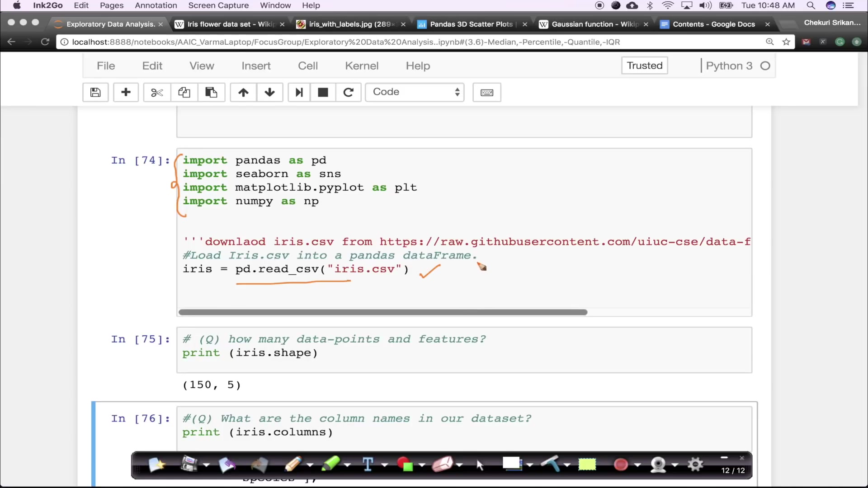
Task: Copy selected cells in Jupyter toolbar
Action: coord(184,92)
